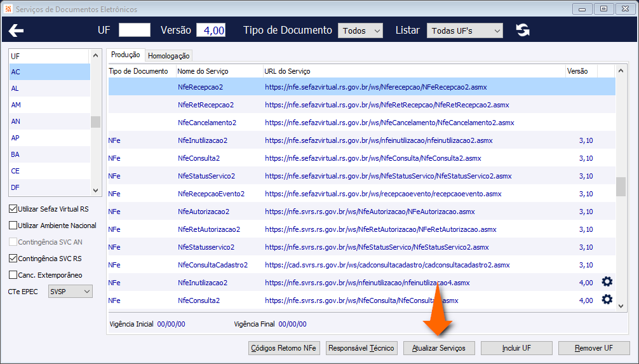Viewport: 639px width, 364px height.
Task: Refresh the list using the sync arrows icon
Action: (523, 30)
